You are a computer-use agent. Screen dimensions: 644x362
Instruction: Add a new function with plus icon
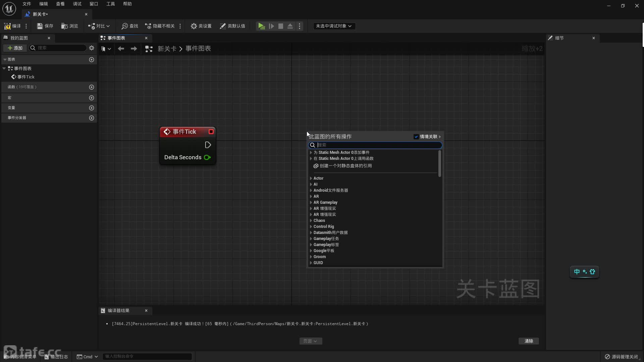(92, 87)
